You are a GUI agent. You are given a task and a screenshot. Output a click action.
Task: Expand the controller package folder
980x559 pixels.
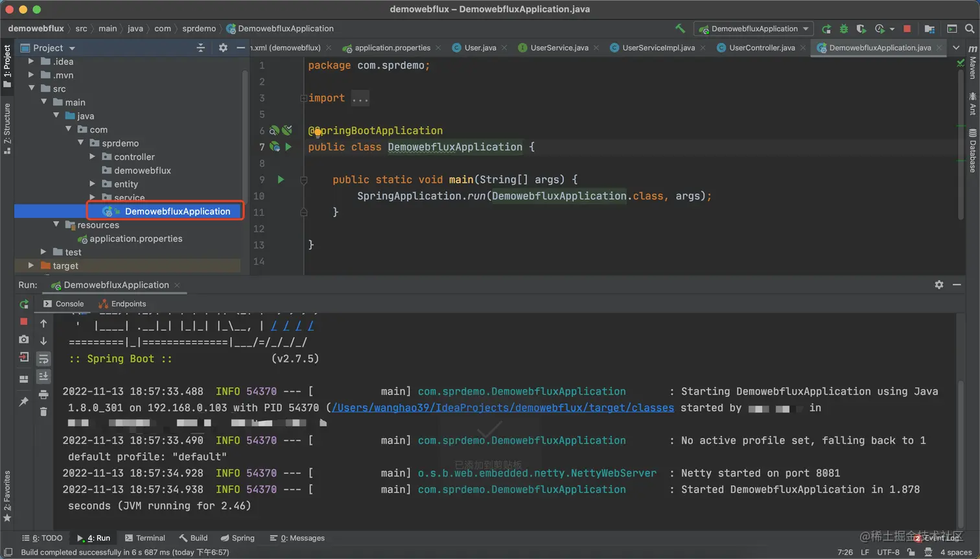pyautogui.click(x=93, y=157)
